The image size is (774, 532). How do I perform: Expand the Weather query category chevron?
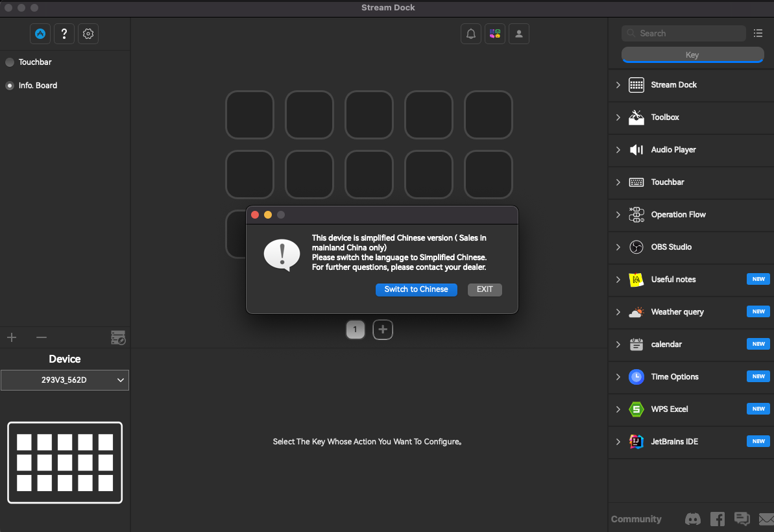pos(618,312)
